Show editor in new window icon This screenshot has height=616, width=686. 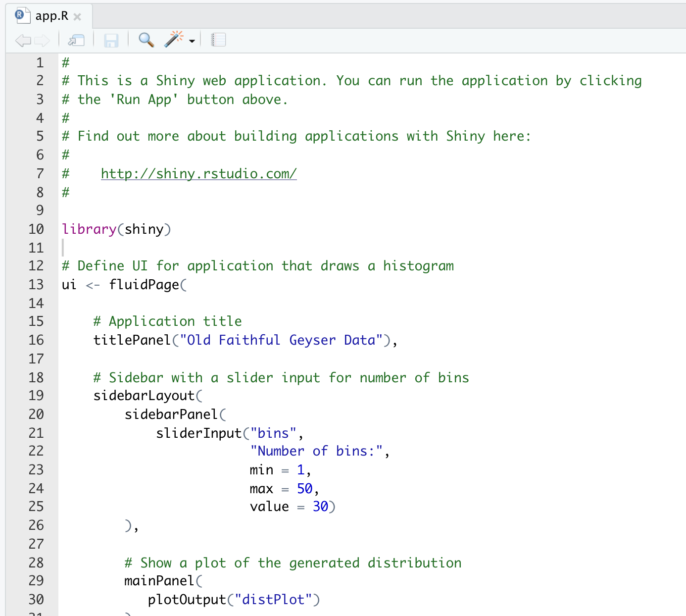76,40
